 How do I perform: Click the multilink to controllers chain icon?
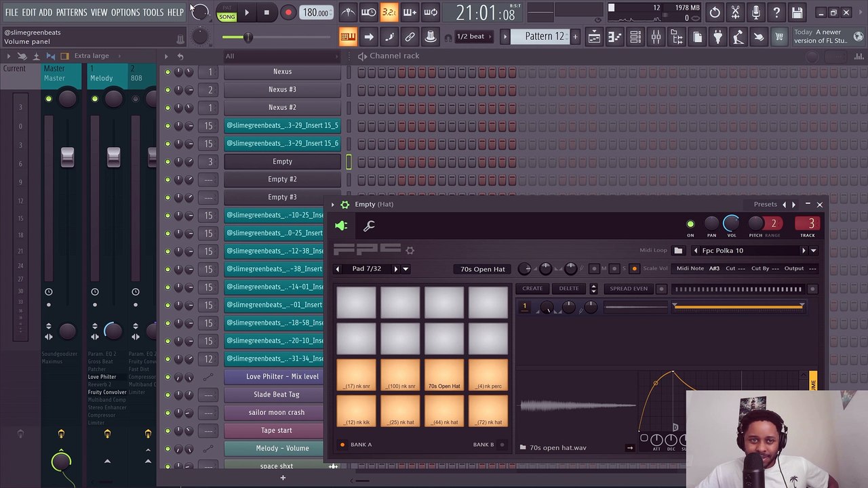[410, 37]
